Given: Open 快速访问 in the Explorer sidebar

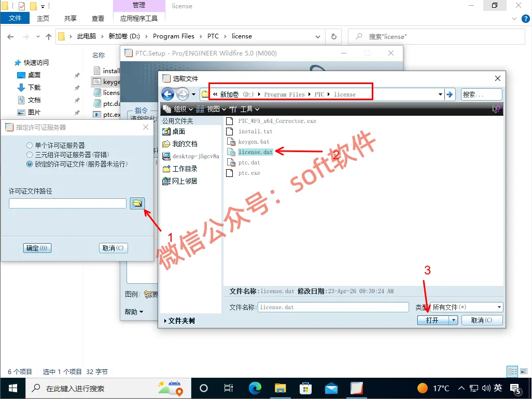Looking at the screenshot, I should click(32, 62).
